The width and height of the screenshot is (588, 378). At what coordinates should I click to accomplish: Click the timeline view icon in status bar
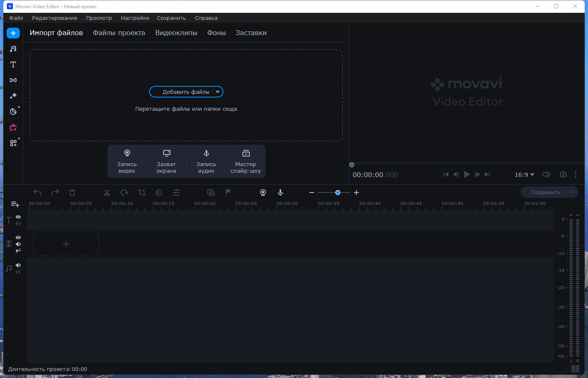(575, 368)
